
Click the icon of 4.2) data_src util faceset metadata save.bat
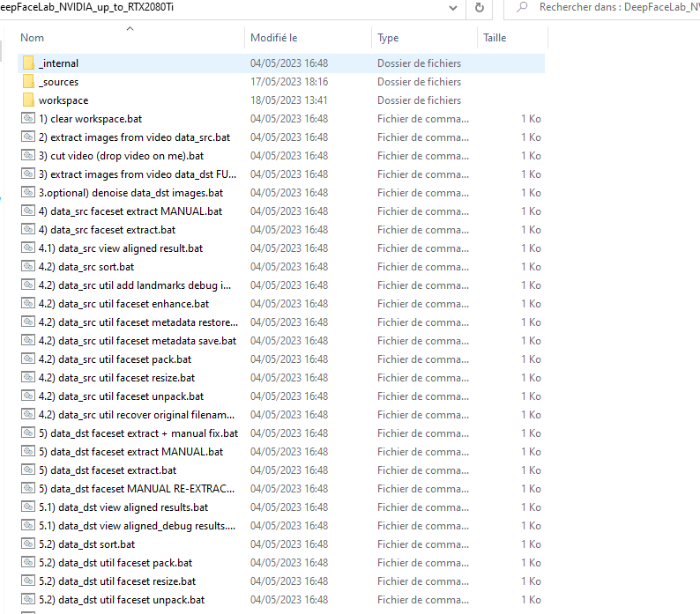pyautogui.click(x=28, y=340)
